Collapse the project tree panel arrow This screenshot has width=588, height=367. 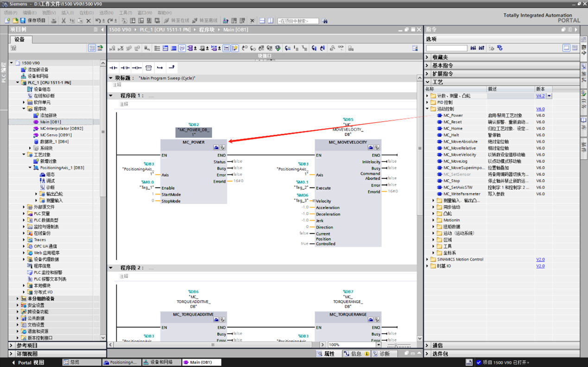[x=102, y=30]
